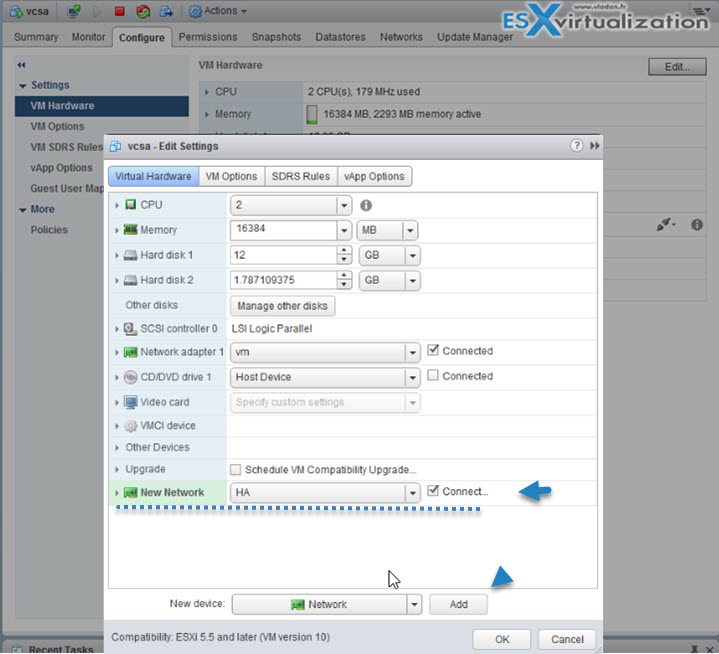Click the info icon next to CPU
The width and height of the screenshot is (719, 654).
point(366,206)
